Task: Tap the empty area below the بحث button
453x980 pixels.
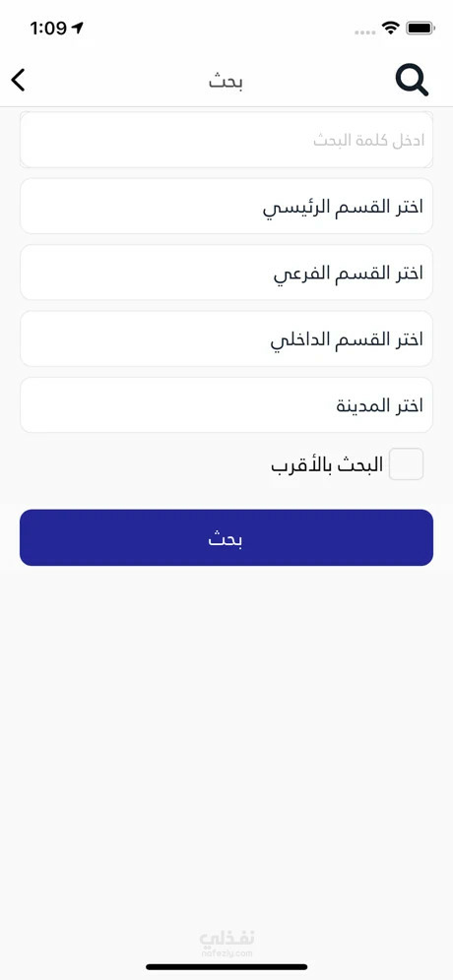Action: [226, 738]
